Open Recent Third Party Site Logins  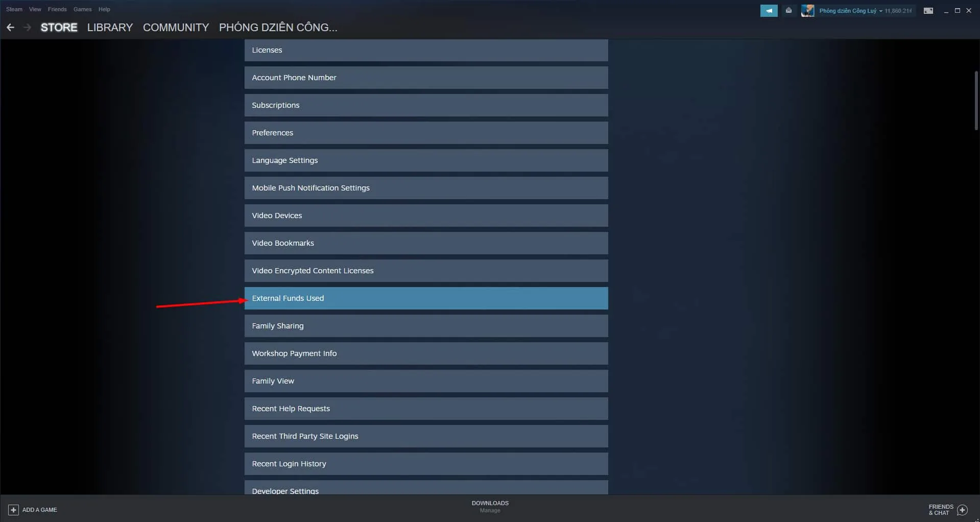click(426, 436)
